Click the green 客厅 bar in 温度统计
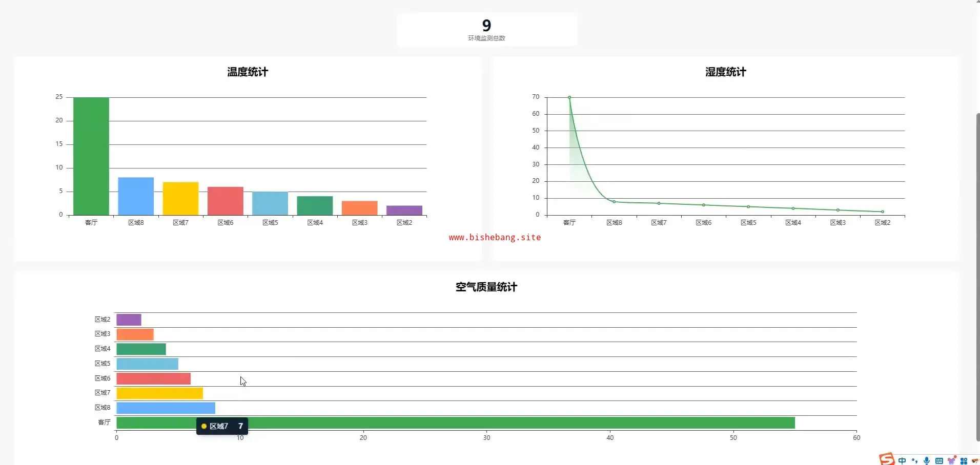Viewport: 980px width, 465px height. [x=91, y=156]
